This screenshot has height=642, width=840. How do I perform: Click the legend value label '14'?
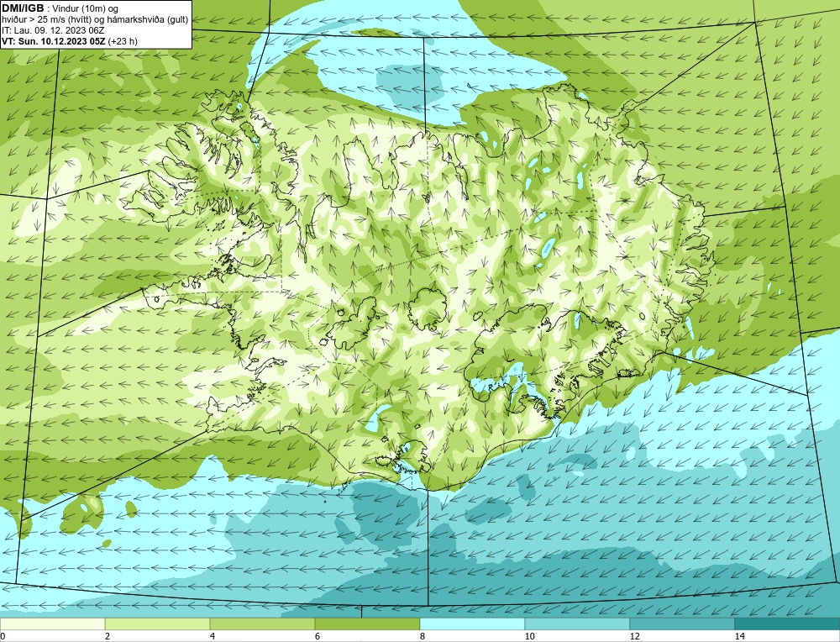740,636
